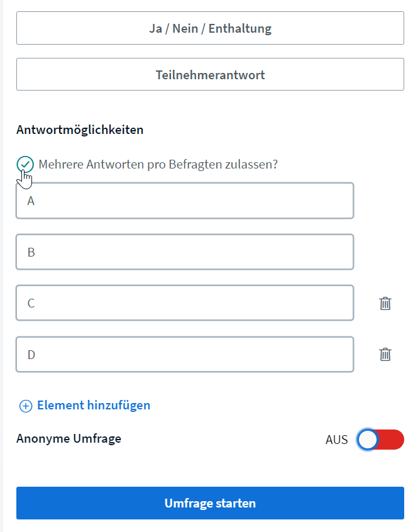Focus the answer field labeled D
413x532 pixels.
coord(185,355)
